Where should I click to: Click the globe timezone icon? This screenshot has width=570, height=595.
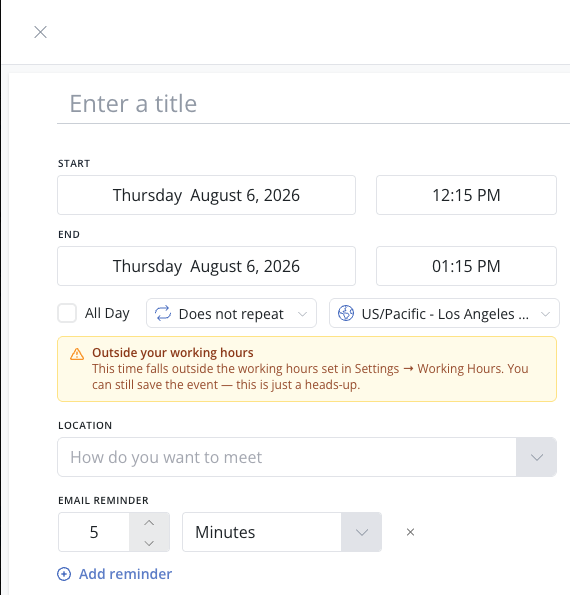346,313
